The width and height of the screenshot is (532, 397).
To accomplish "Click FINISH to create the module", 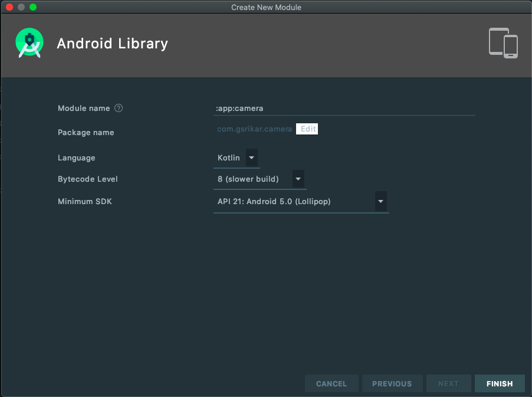I will [499, 383].
